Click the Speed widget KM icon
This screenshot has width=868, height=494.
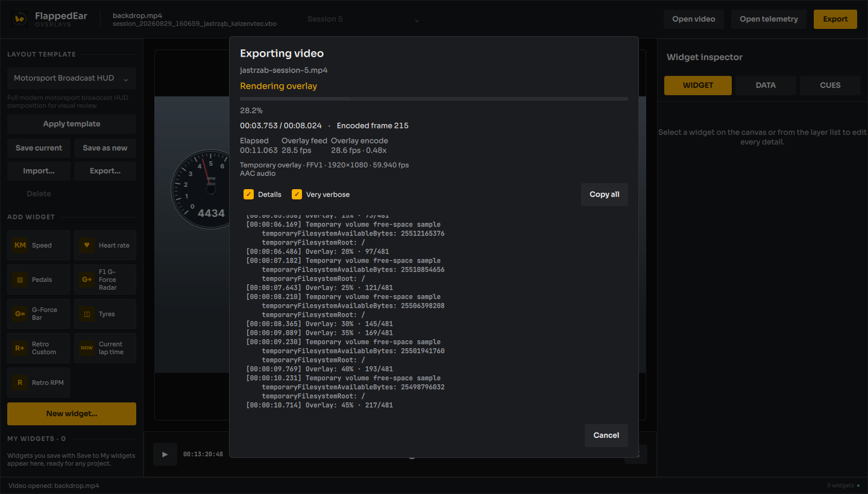(x=20, y=245)
